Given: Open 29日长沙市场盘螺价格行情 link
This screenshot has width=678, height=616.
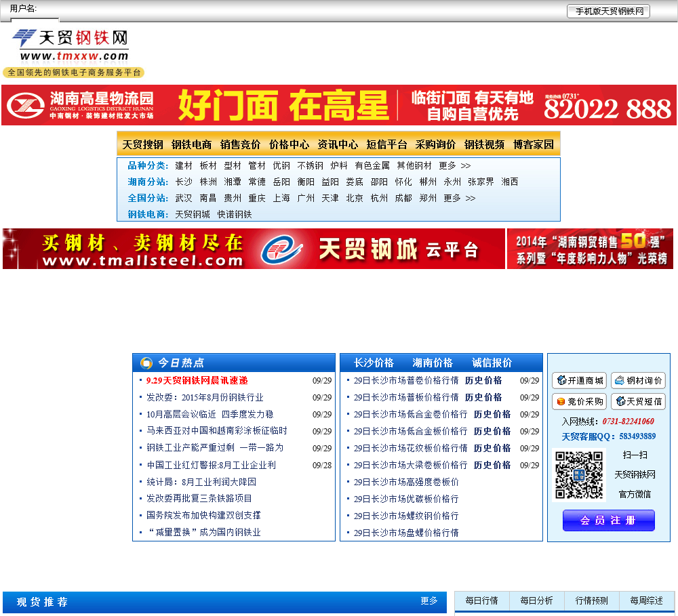Looking at the screenshot, I should coord(406,533).
